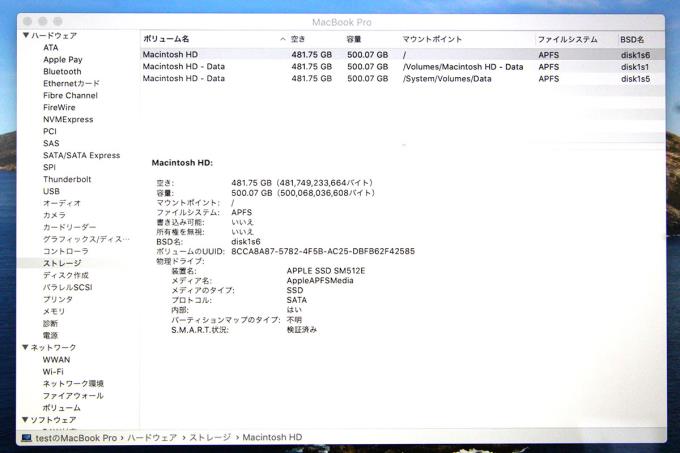
Task: Click the computer icon in path bar
Action: click(27, 438)
